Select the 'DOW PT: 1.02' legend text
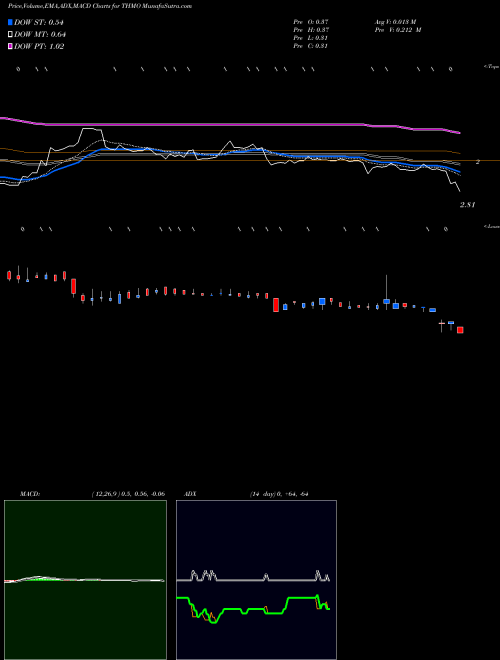This screenshot has height=660, width=500. [x=39, y=46]
